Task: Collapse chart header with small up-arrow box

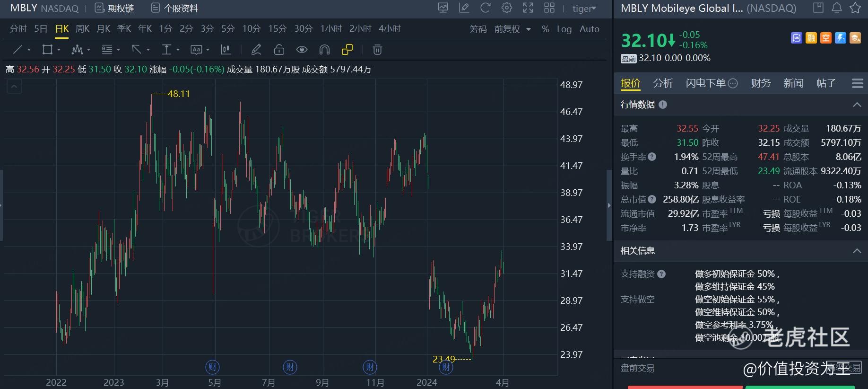Action: click(x=14, y=86)
